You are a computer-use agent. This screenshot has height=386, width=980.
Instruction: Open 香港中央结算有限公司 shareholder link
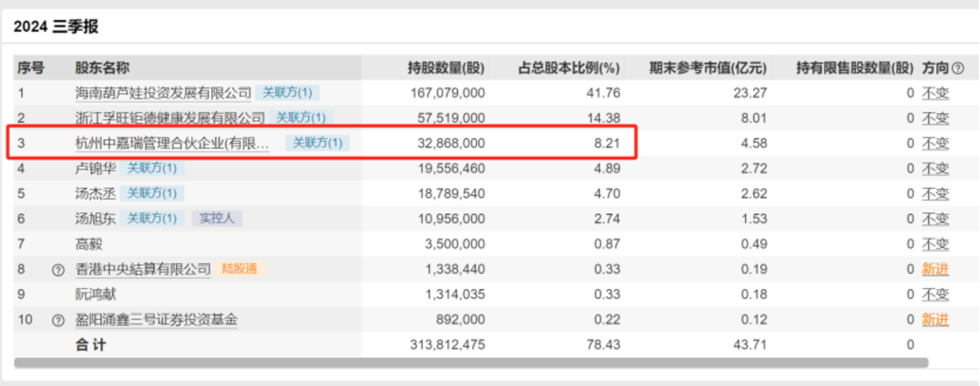(x=143, y=270)
